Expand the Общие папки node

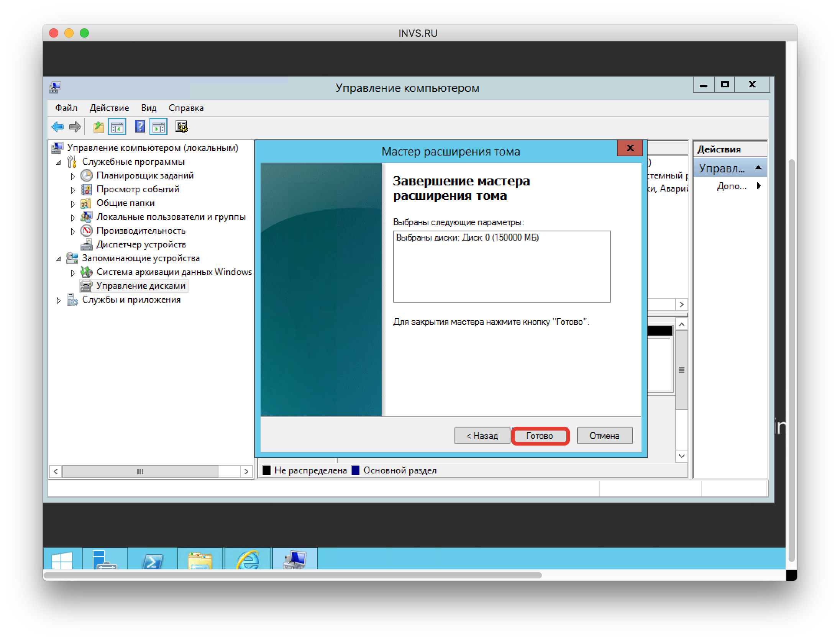(73, 204)
